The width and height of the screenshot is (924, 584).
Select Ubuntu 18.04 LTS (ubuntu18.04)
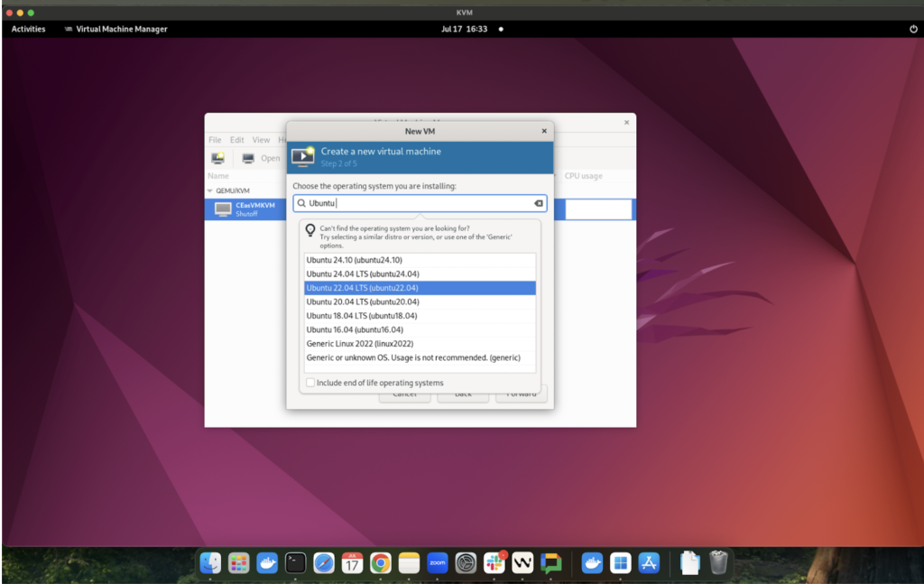420,316
